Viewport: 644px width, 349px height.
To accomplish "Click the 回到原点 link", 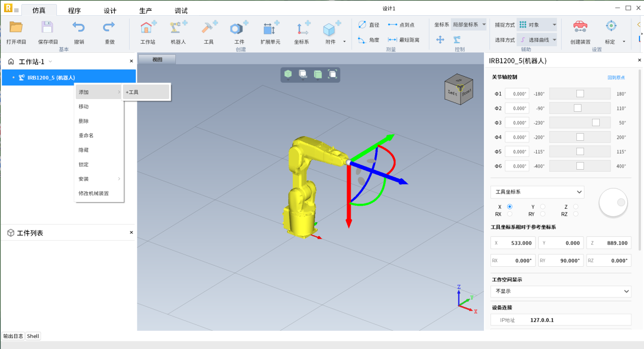I will click(616, 78).
